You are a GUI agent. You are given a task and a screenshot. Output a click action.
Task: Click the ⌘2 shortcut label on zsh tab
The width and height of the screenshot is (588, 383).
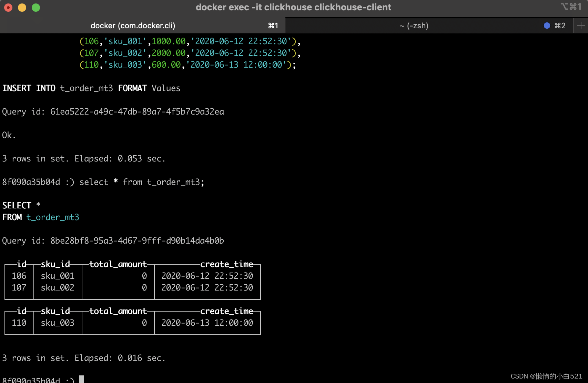pyautogui.click(x=560, y=26)
